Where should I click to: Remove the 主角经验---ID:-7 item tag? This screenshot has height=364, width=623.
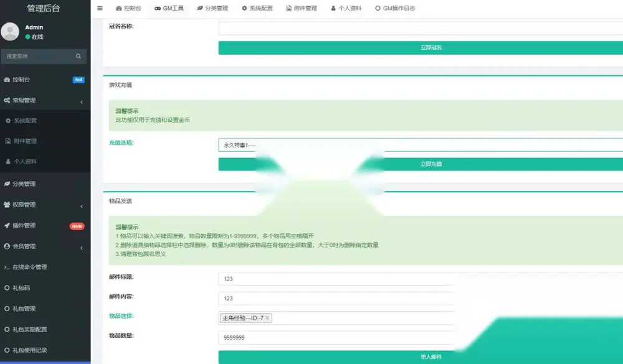[x=267, y=317]
